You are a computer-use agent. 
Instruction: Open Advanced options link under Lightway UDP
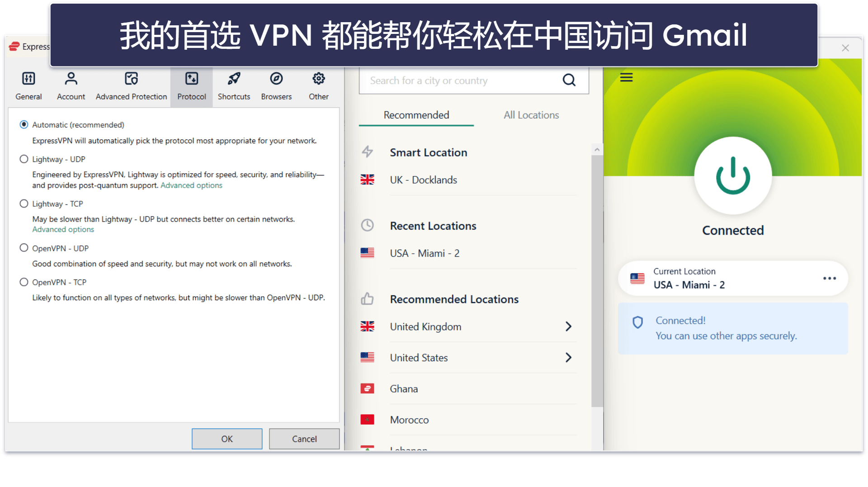[x=191, y=185]
